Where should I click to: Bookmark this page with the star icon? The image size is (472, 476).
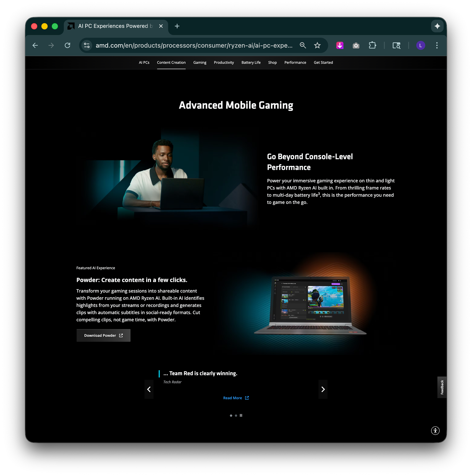[x=317, y=45]
